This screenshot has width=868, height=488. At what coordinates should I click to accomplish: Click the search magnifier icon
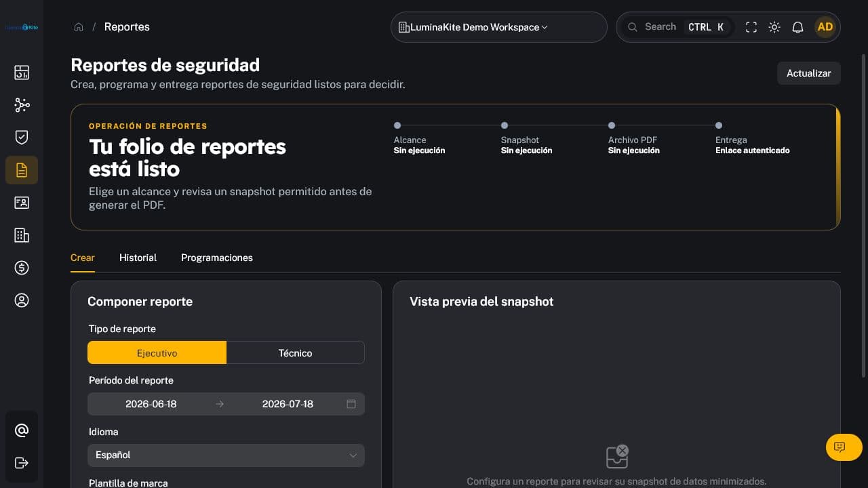click(633, 27)
